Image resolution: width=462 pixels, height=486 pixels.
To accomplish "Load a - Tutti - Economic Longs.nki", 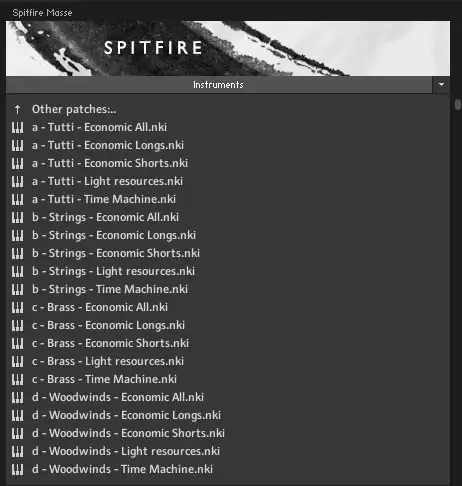I will (x=108, y=145).
